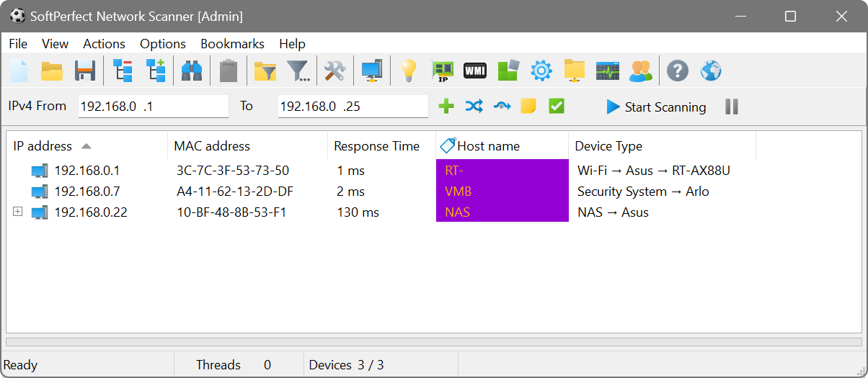Click the purple VMB host name cell

(x=502, y=192)
